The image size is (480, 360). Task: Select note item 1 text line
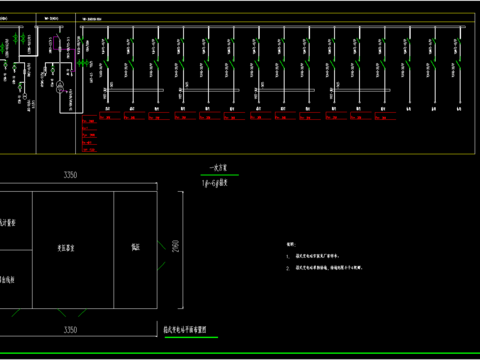tap(313, 256)
